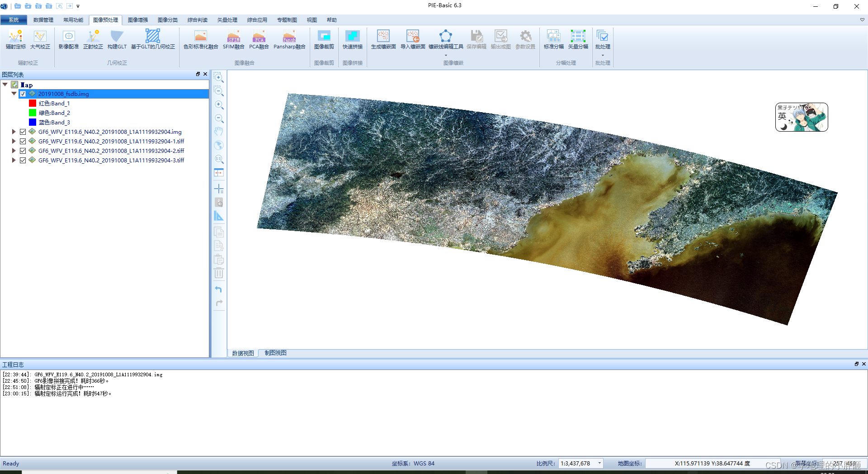Switch to the 专题制图 ribbon tab

coord(287,20)
